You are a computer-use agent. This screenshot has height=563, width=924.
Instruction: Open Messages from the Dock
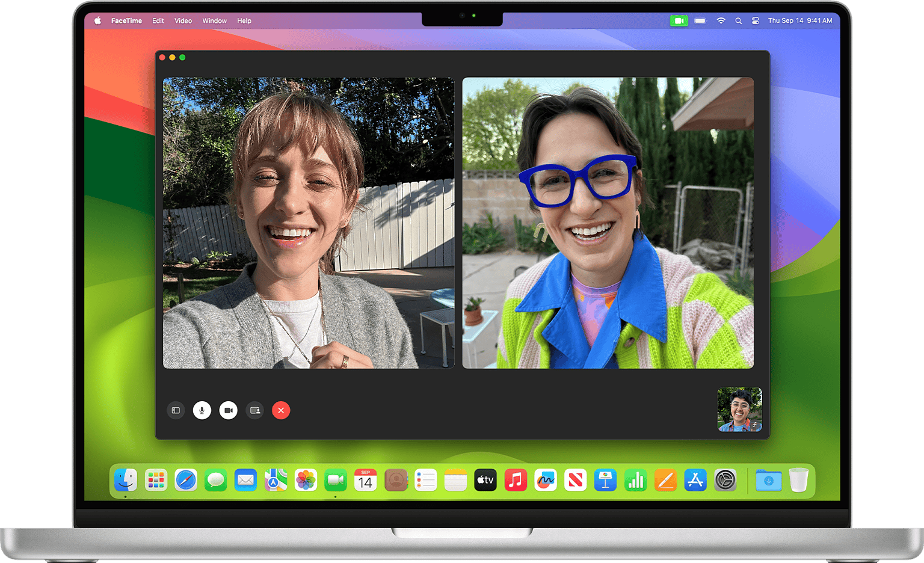pos(216,480)
